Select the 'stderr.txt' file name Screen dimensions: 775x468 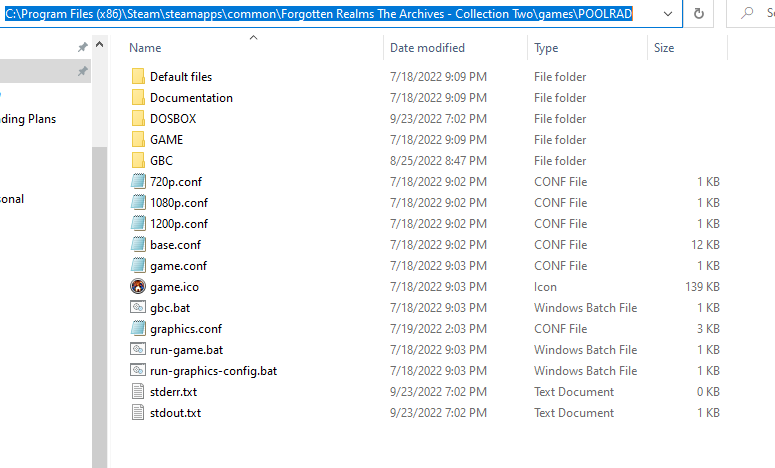173,392
